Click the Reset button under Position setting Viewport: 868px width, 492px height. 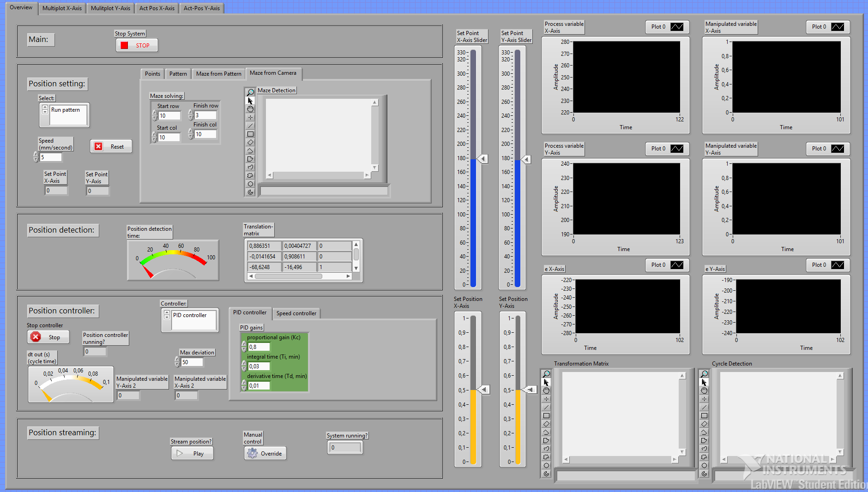111,146
